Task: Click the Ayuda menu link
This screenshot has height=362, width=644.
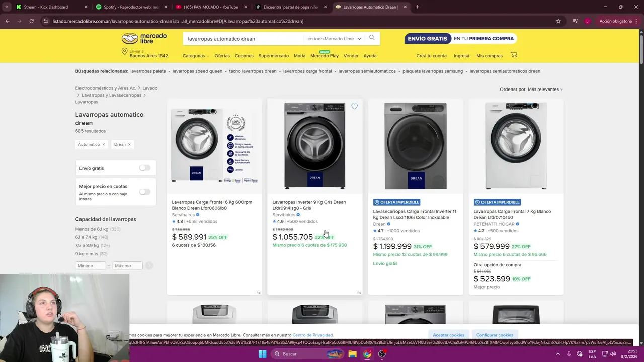Action: coord(370,56)
